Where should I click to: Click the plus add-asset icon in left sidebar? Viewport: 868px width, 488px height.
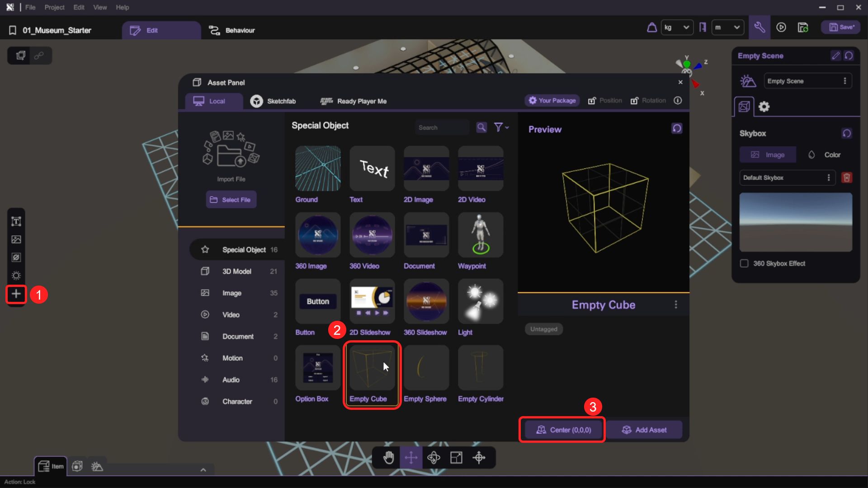[16, 294]
